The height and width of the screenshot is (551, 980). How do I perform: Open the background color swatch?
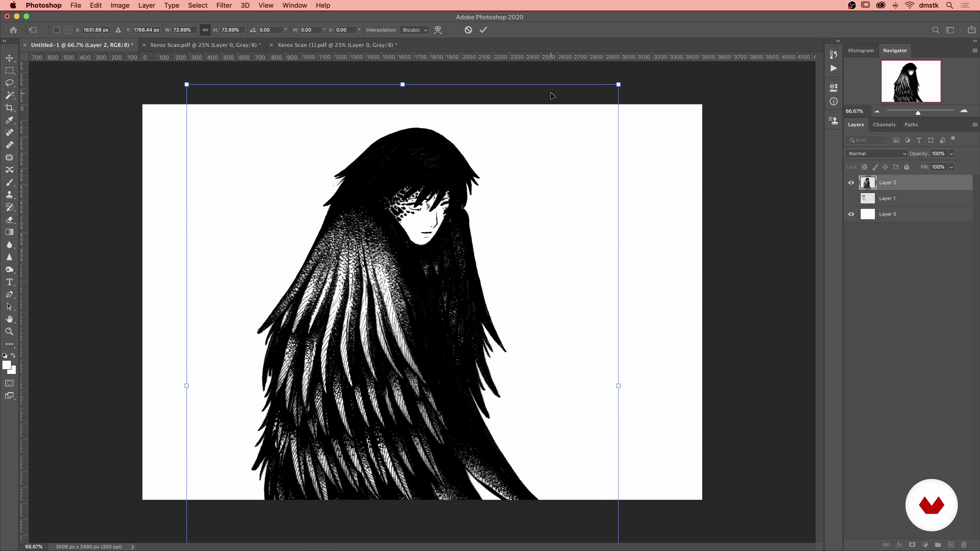[13, 371]
